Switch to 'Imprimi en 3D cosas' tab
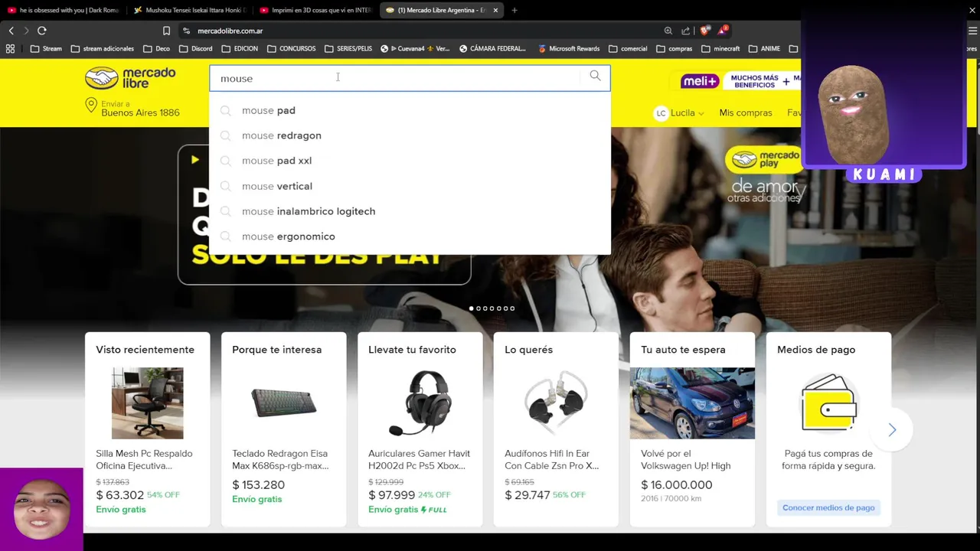Screen dimensions: 980x551 coord(315,10)
